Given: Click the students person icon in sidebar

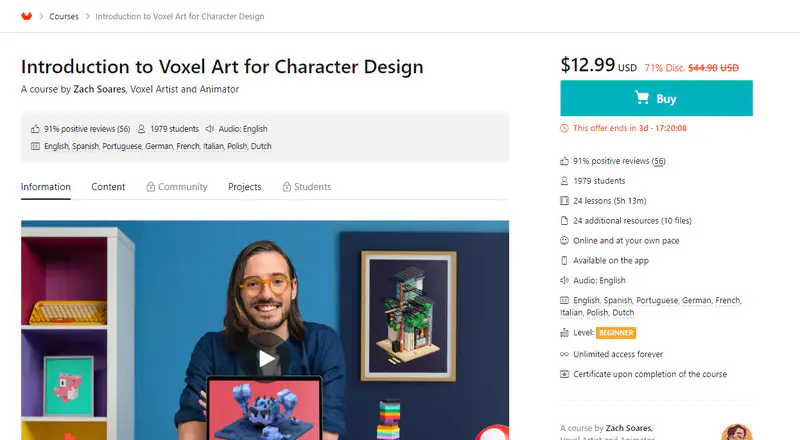Looking at the screenshot, I should pyautogui.click(x=566, y=181).
